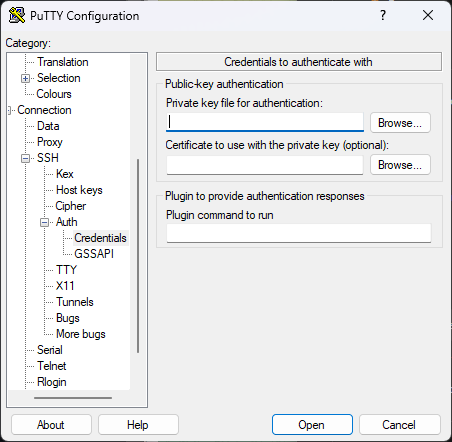452x442 pixels.
Task: Select the Bugs category
Action: click(x=68, y=318)
